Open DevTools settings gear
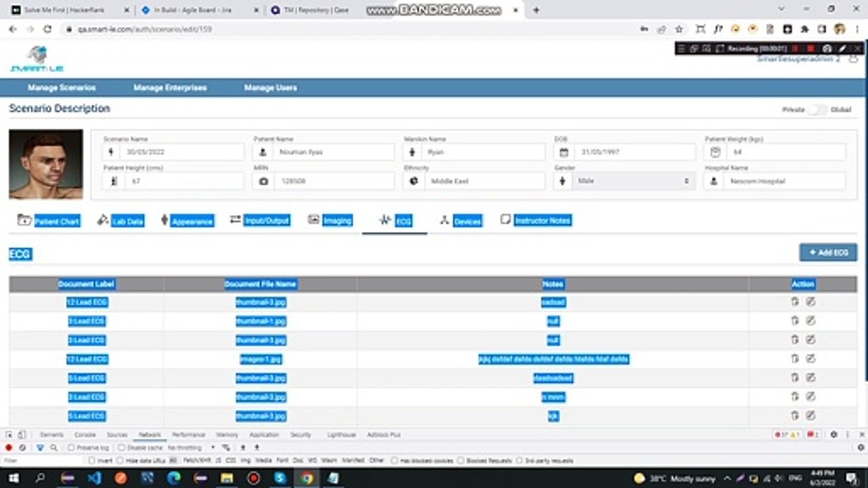This screenshot has height=488, width=868. (x=834, y=434)
